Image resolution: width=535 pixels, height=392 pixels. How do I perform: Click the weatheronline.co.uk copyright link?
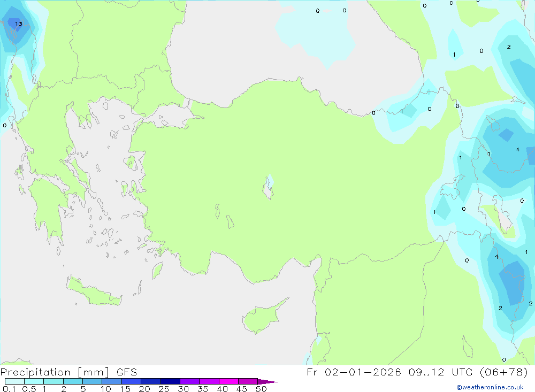[x=490, y=387]
